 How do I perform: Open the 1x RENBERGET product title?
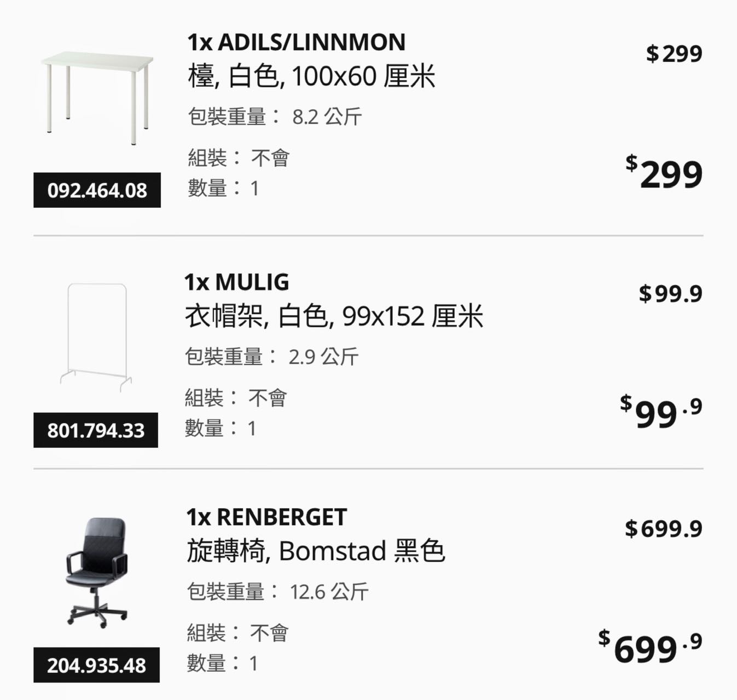tap(267, 517)
